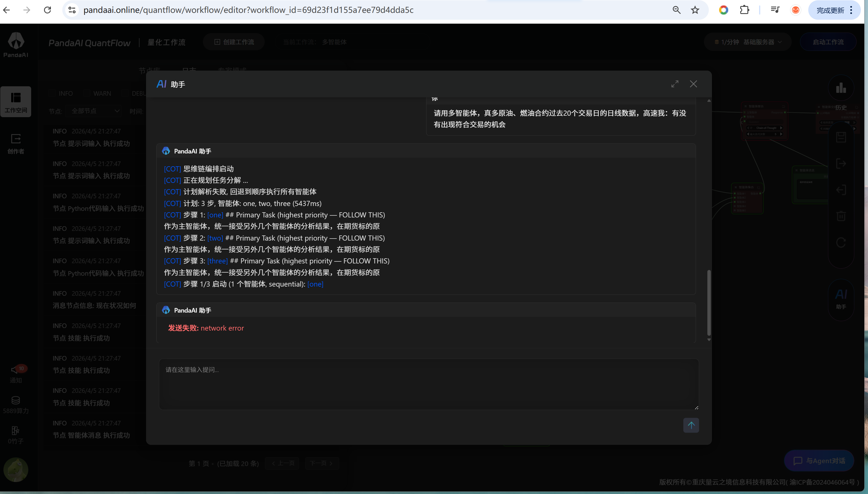
Task: Send message with the arrow button
Action: click(691, 425)
